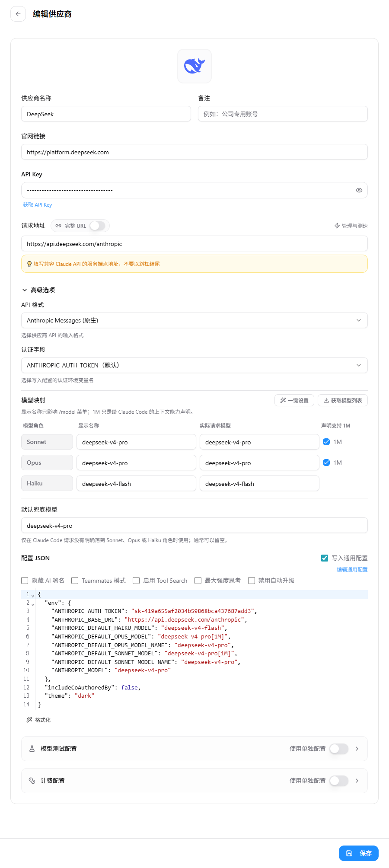Click the Haiku 显示名称 field
389x868 pixels.
coord(136,483)
